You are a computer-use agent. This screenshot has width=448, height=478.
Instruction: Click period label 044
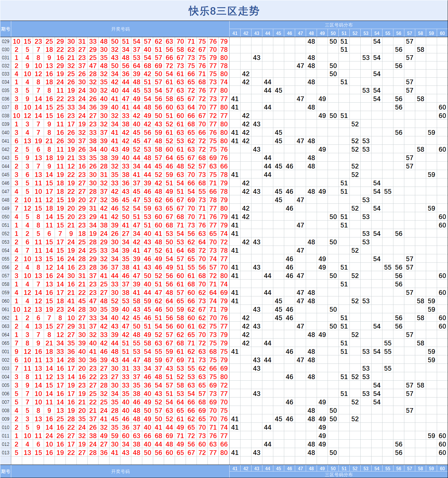[x=6, y=166]
